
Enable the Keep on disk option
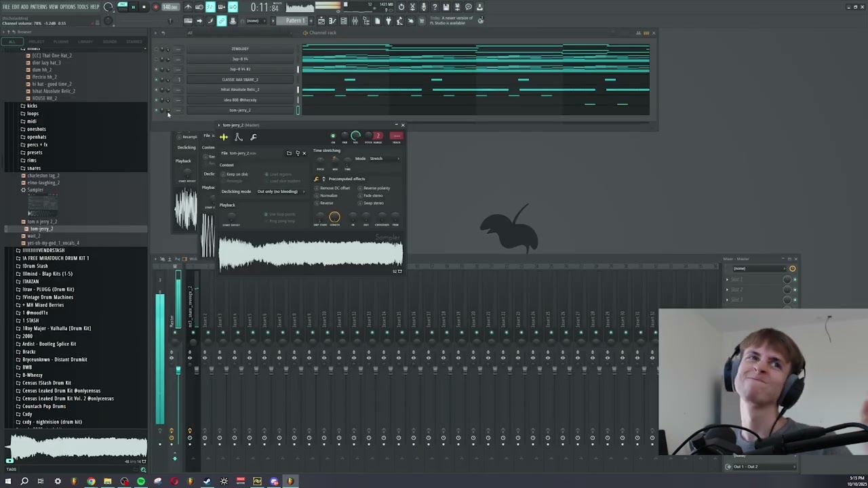click(235, 174)
